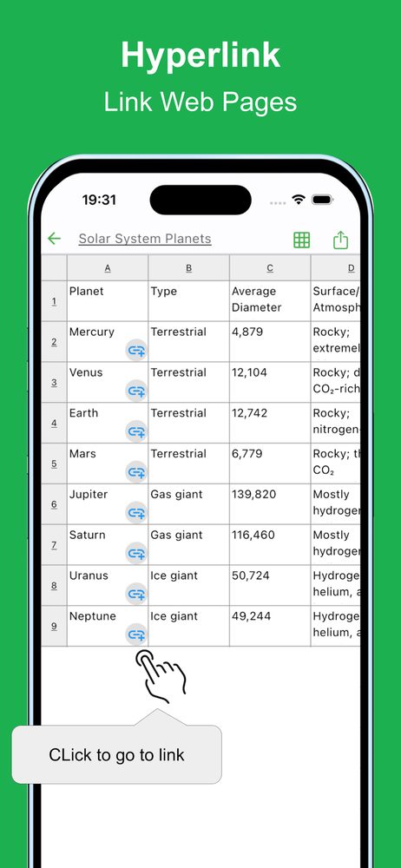Tap the green back arrow
Screen dimensions: 401x868
(54, 240)
